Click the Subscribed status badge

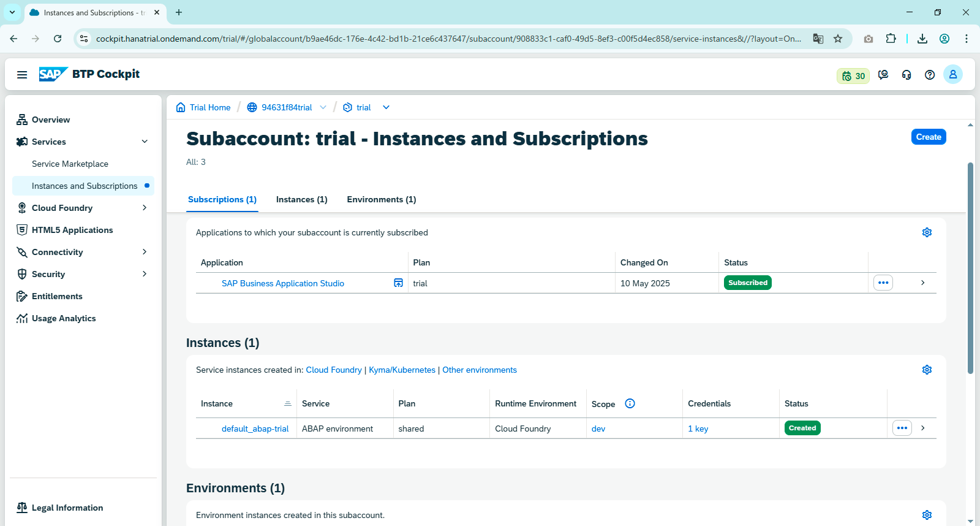[x=748, y=283]
